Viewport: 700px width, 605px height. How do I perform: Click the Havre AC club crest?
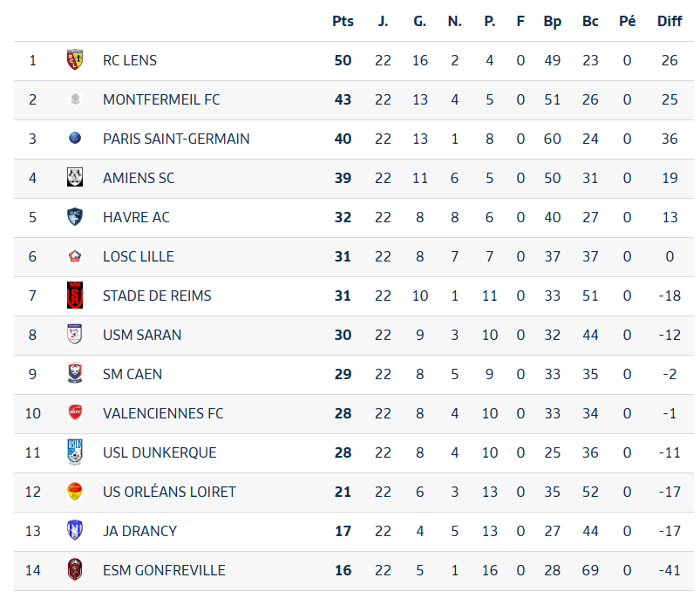click(75, 216)
